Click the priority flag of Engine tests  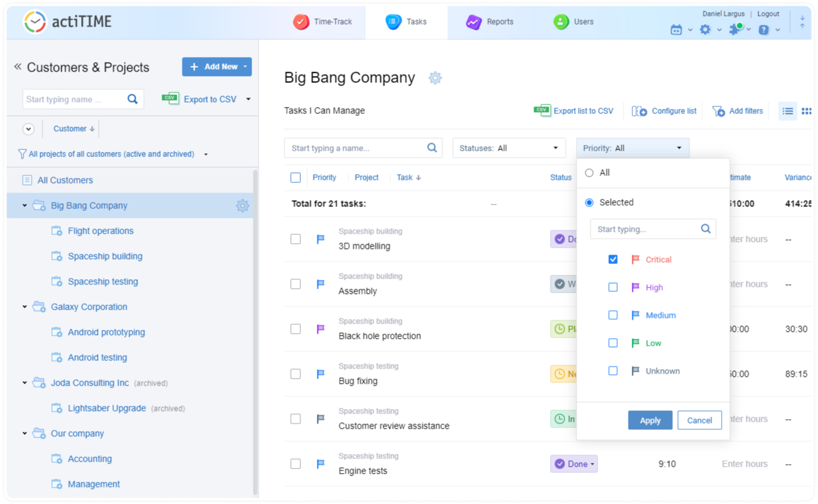click(x=321, y=464)
